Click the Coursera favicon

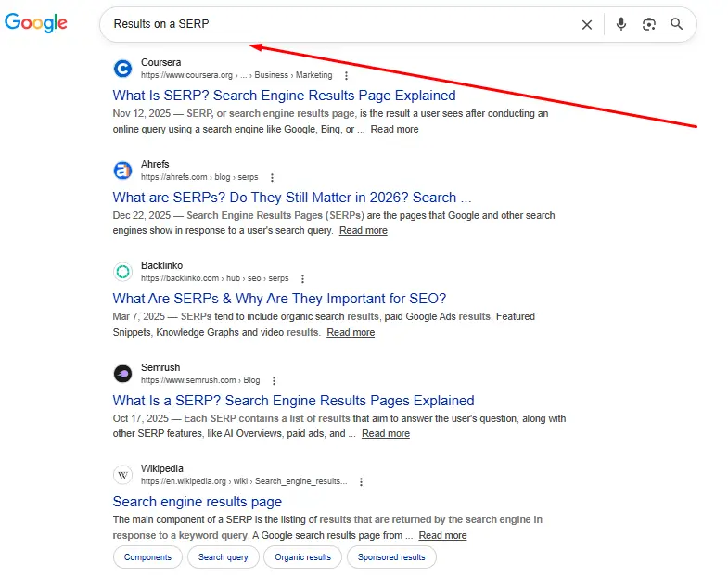point(122,69)
